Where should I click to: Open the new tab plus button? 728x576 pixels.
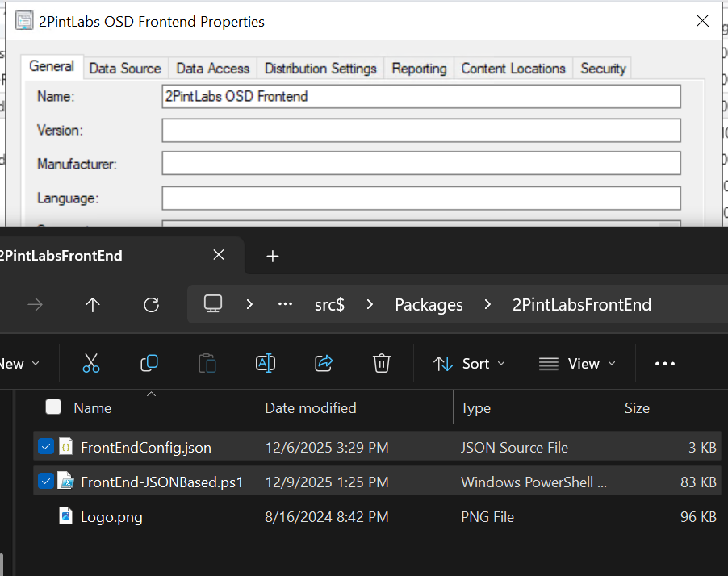click(273, 256)
